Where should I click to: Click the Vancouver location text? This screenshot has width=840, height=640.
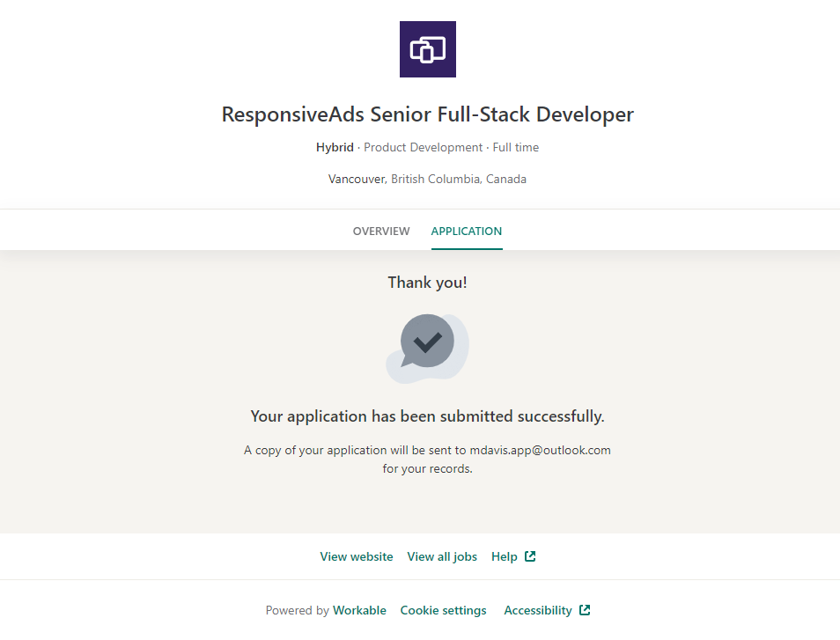point(357,179)
